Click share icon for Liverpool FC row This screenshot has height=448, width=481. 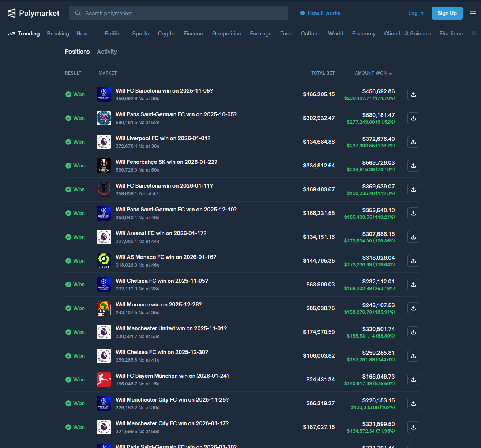413,142
